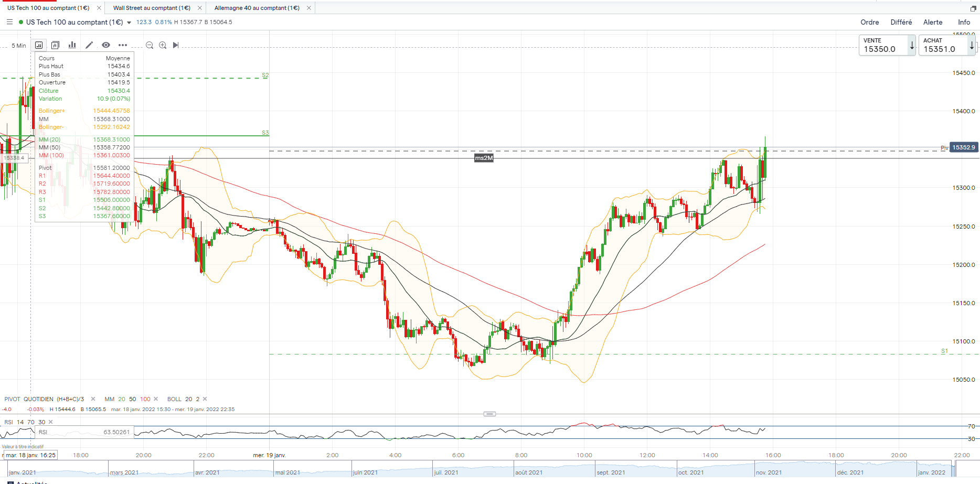Select the ms2M horizontal line label

point(484,158)
